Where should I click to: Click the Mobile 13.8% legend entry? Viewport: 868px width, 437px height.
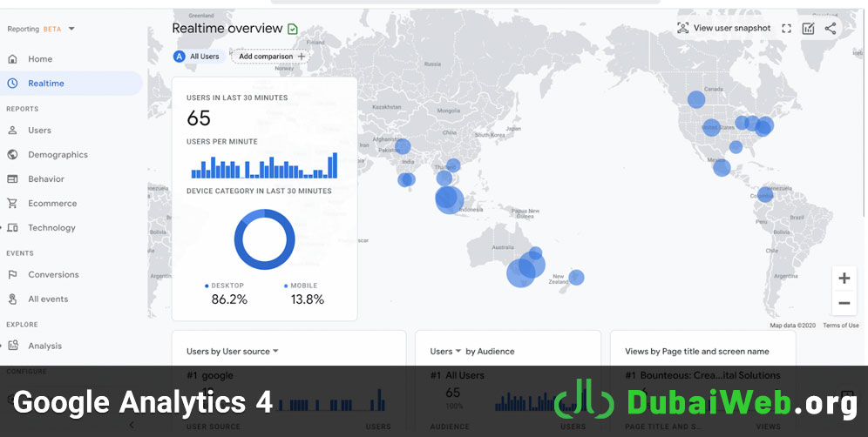coord(306,293)
